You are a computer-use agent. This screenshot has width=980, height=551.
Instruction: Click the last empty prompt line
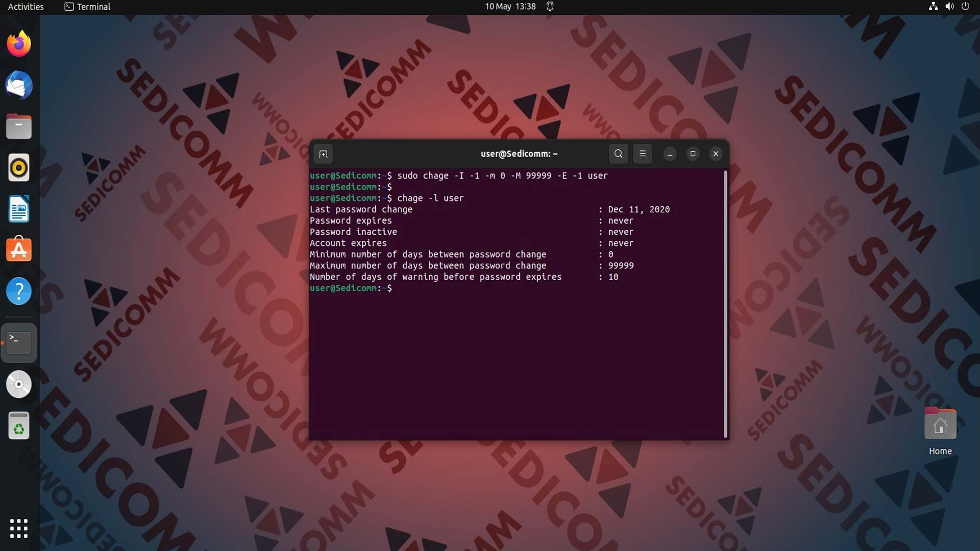click(351, 288)
